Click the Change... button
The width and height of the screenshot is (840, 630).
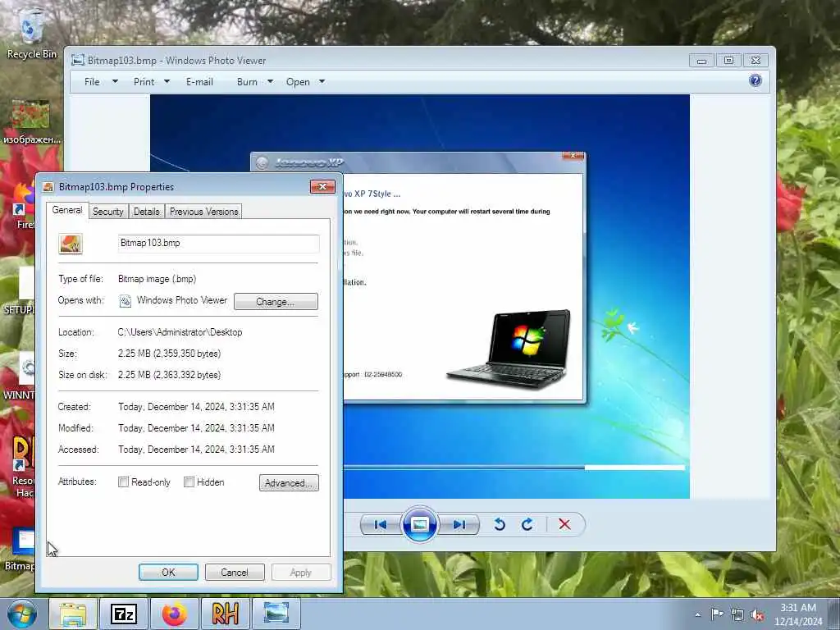point(276,302)
